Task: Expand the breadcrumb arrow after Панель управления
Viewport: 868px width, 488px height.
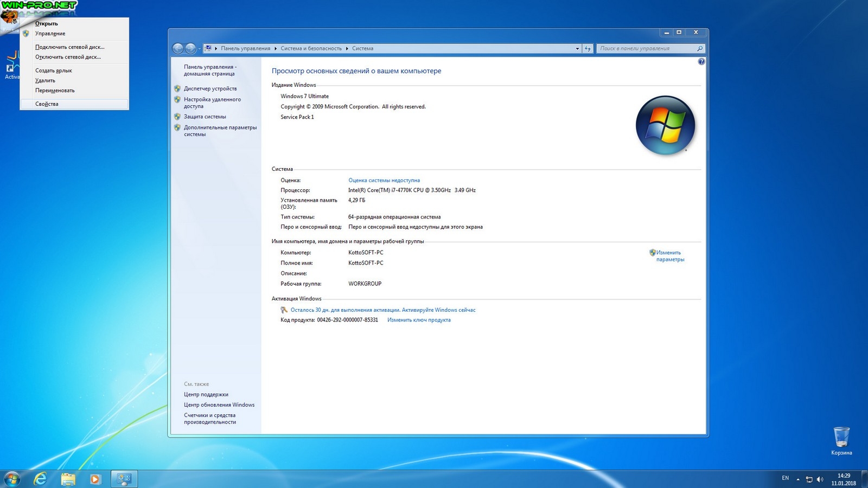Action: pyautogui.click(x=276, y=49)
